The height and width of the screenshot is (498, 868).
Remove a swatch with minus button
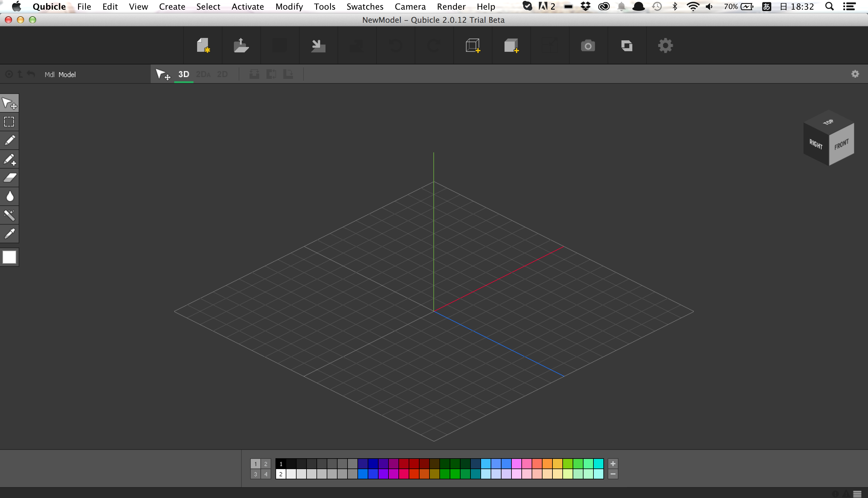tap(613, 474)
